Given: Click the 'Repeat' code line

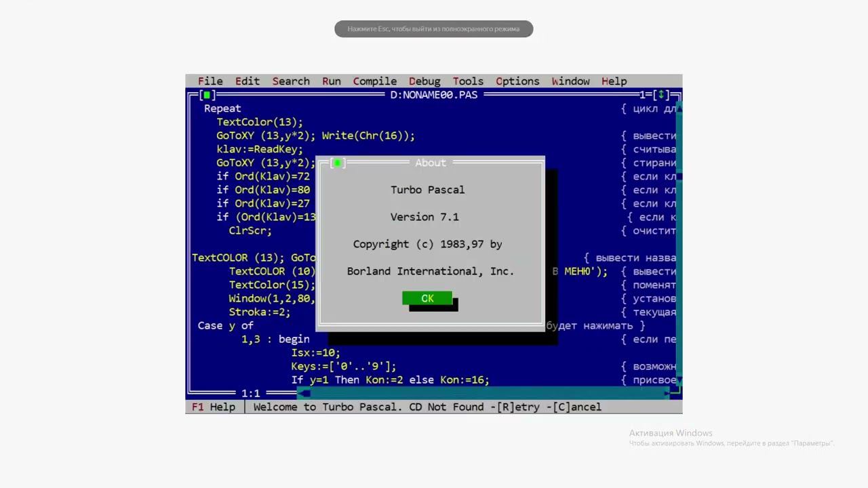Looking at the screenshot, I should click(222, 108).
